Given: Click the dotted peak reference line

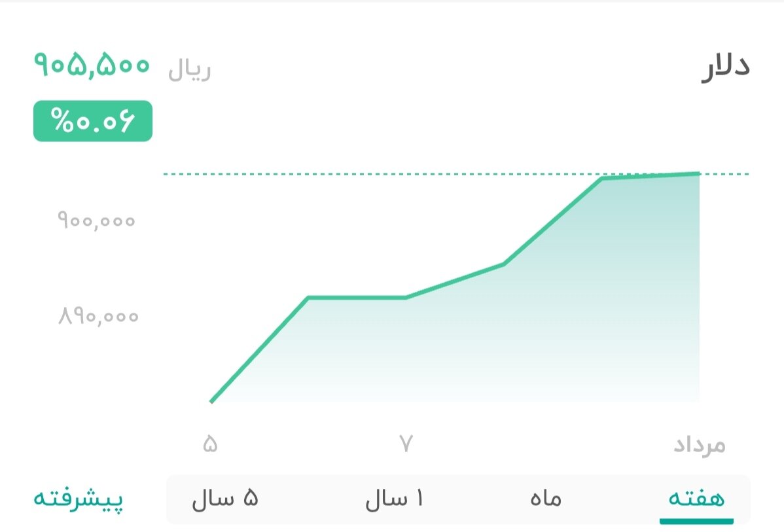Looking at the screenshot, I should (393, 174).
